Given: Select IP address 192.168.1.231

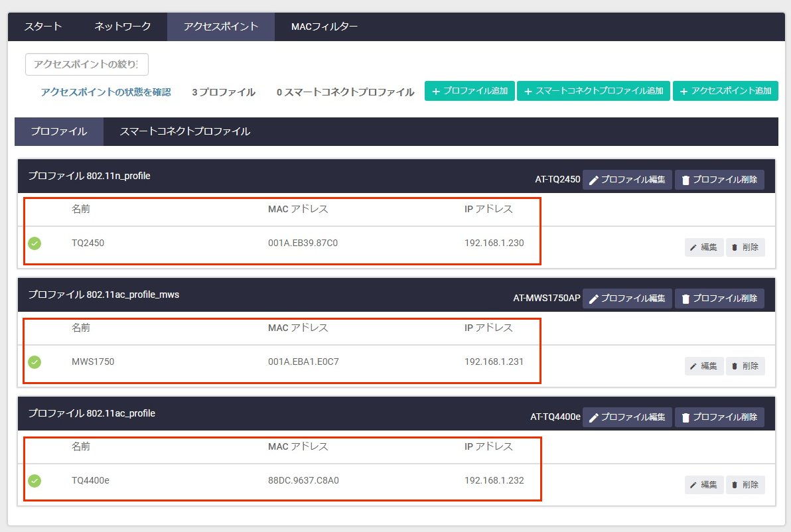Looking at the screenshot, I should tap(494, 362).
